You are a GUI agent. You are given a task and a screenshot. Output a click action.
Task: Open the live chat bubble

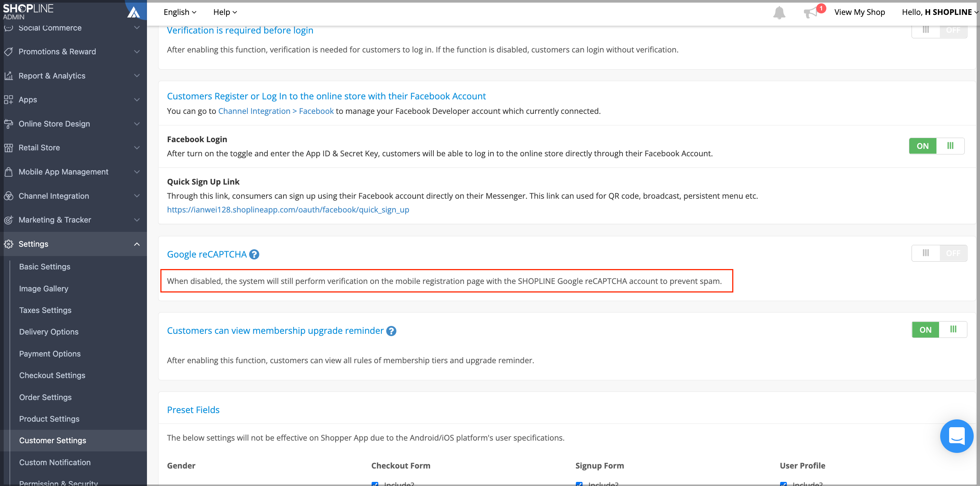point(957,436)
